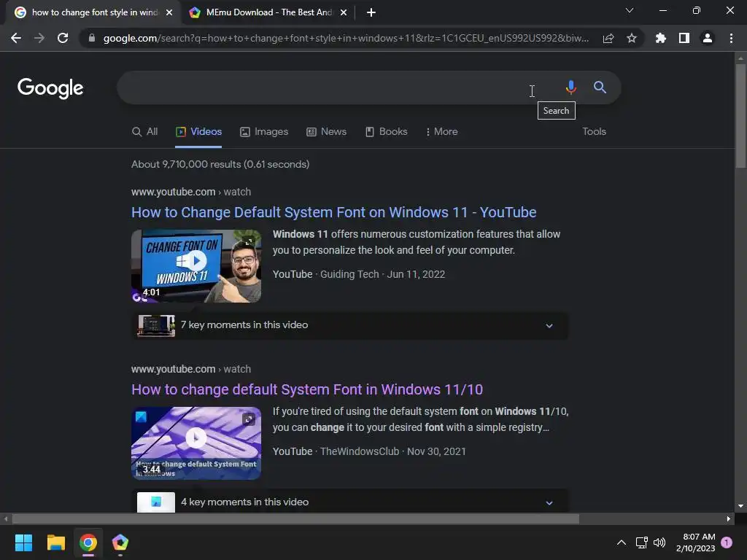View site information lock icon
Image resolution: width=747 pixels, height=560 pixels.
pos(91,38)
